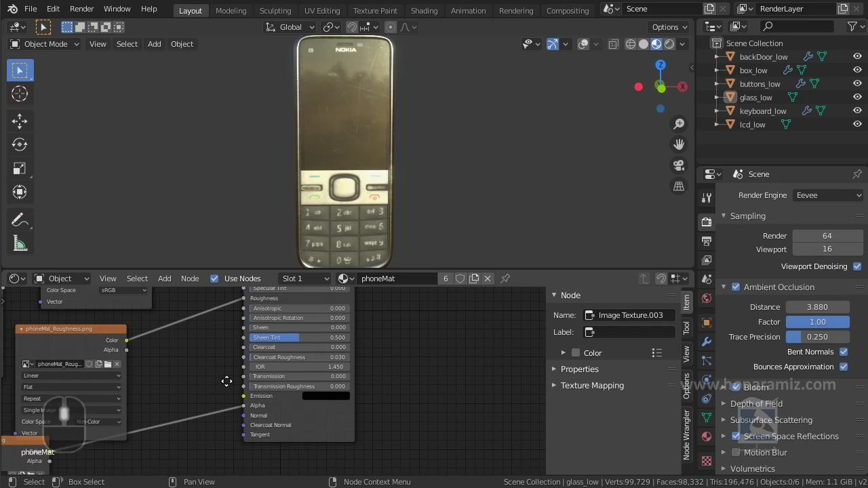This screenshot has width=868, height=488.
Task: Click the green Y axis gizmo
Action: coord(660,87)
